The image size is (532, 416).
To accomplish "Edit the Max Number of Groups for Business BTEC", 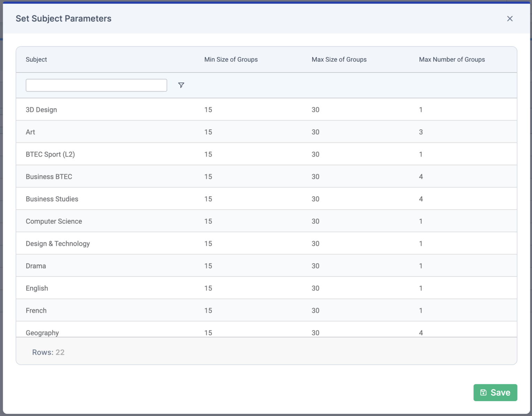I will pyautogui.click(x=420, y=176).
